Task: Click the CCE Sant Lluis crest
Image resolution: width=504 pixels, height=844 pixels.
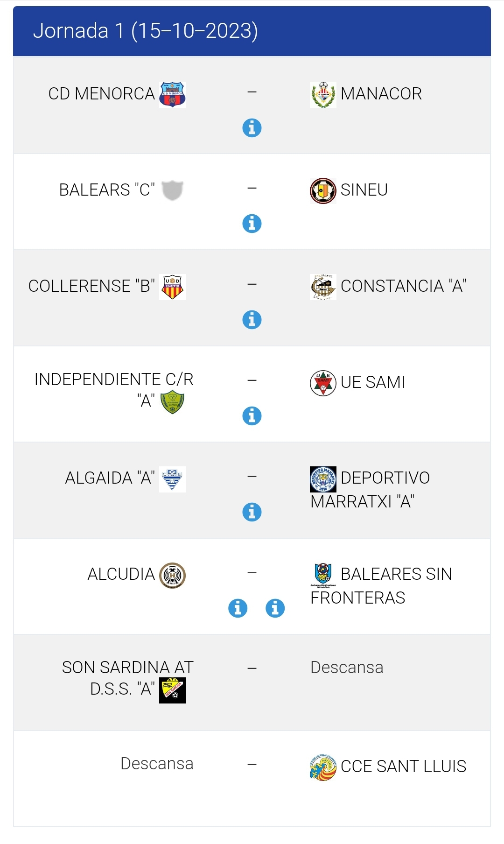Action: point(323,767)
